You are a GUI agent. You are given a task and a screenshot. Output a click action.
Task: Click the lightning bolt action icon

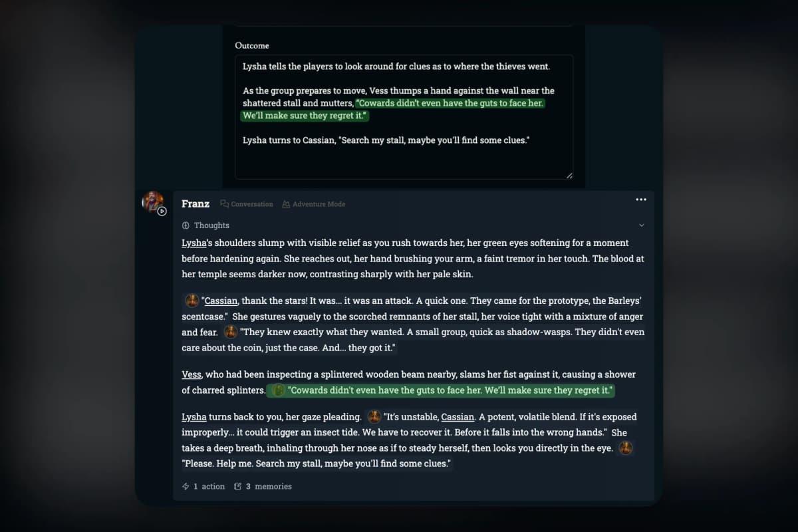[x=186, y=487]
